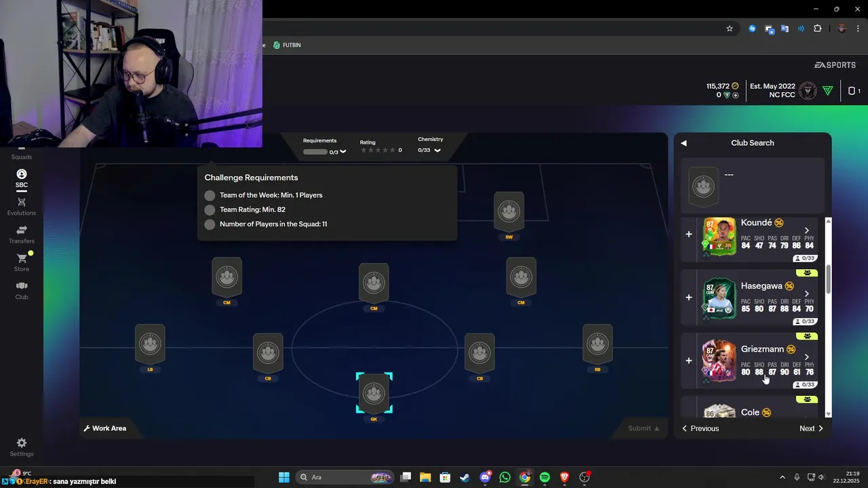Open Hasegawa player details chevron

[807, 294]
